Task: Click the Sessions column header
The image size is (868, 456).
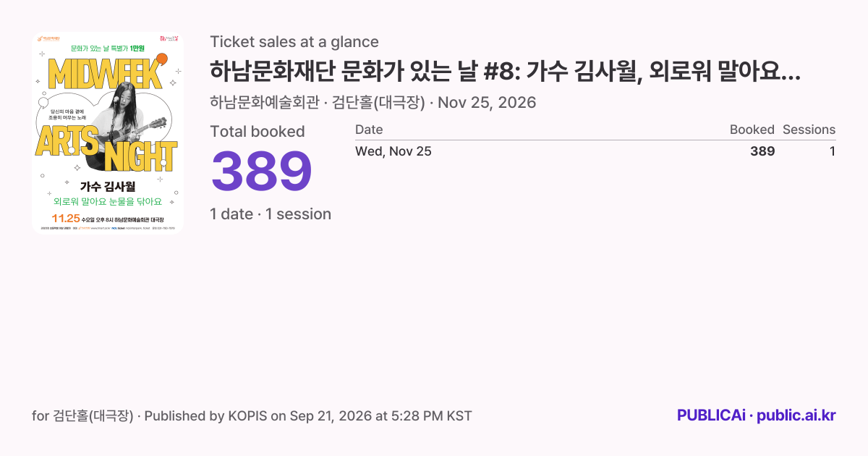Action: point(809,130)
